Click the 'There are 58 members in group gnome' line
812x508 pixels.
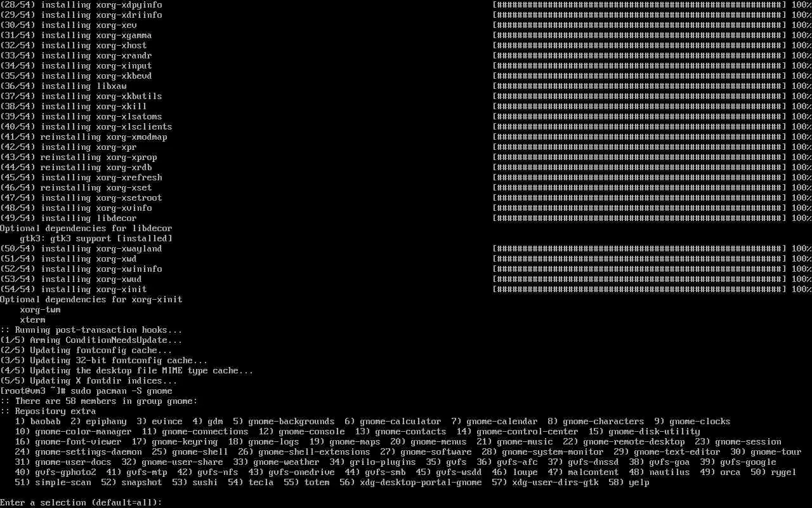pyautogui.click(x=99, y=401)
